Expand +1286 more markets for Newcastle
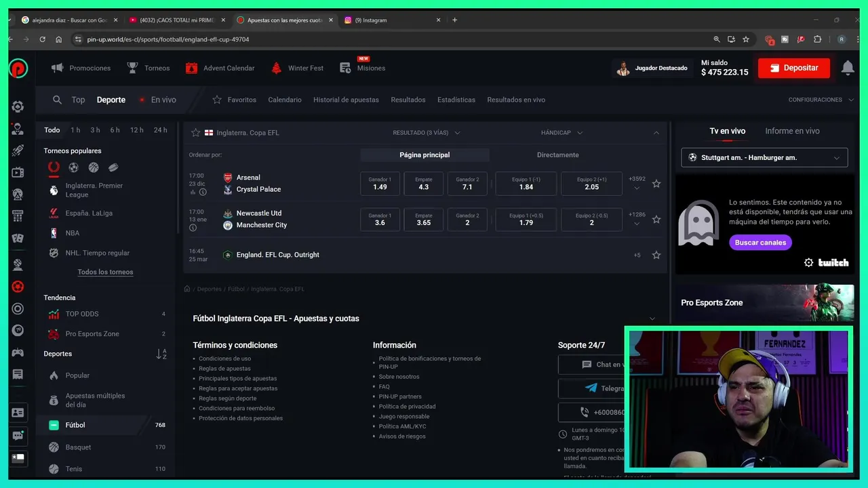The image size is (868, 488). coord(637,220)
